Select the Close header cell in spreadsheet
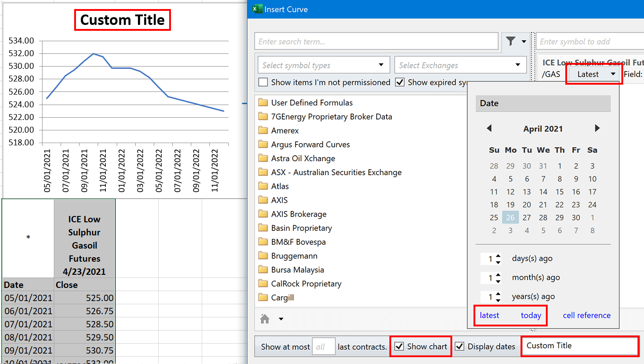The width and height of the screenshot is (644, 364). point(85,285)
